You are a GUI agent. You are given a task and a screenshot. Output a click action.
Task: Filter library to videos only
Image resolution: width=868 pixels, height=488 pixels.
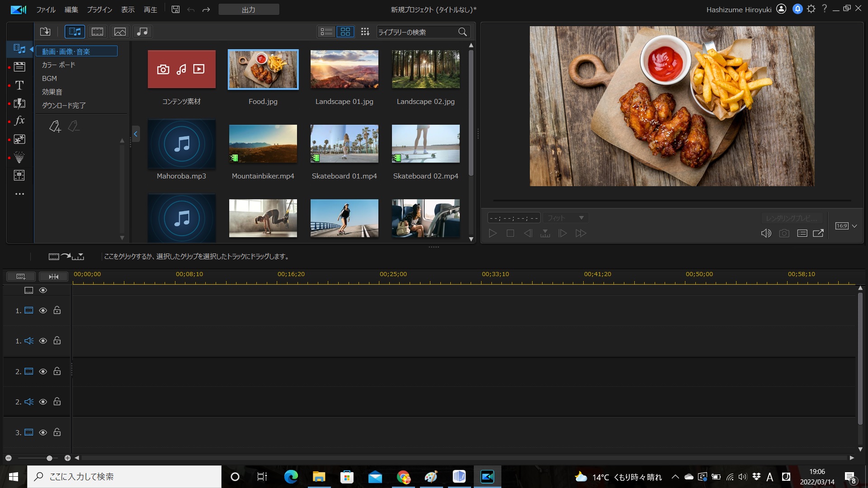98,32
